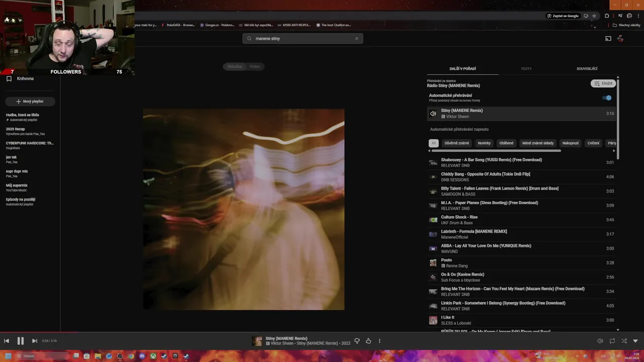Screen dimensions: 644x362
Task: Bookmark this page with star icon
Action: (594, 16)
